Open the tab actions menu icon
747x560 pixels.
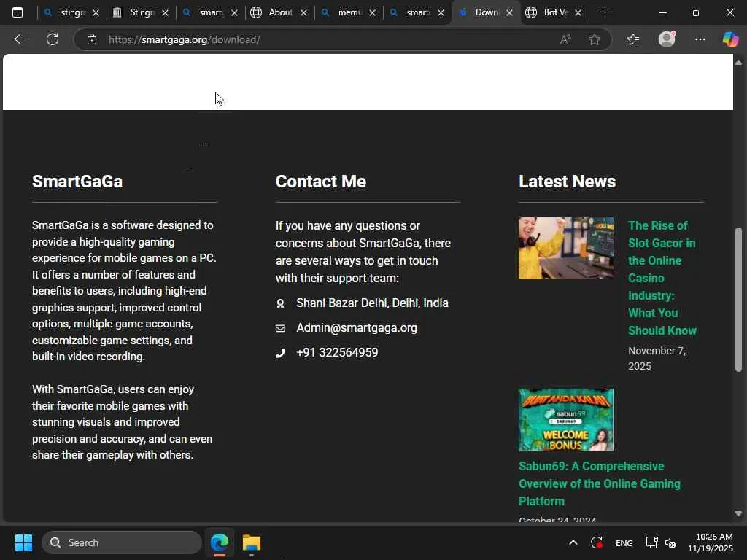18,12
